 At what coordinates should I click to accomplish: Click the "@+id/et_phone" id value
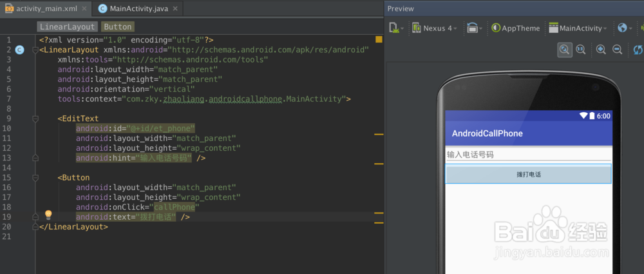[160, 128]
